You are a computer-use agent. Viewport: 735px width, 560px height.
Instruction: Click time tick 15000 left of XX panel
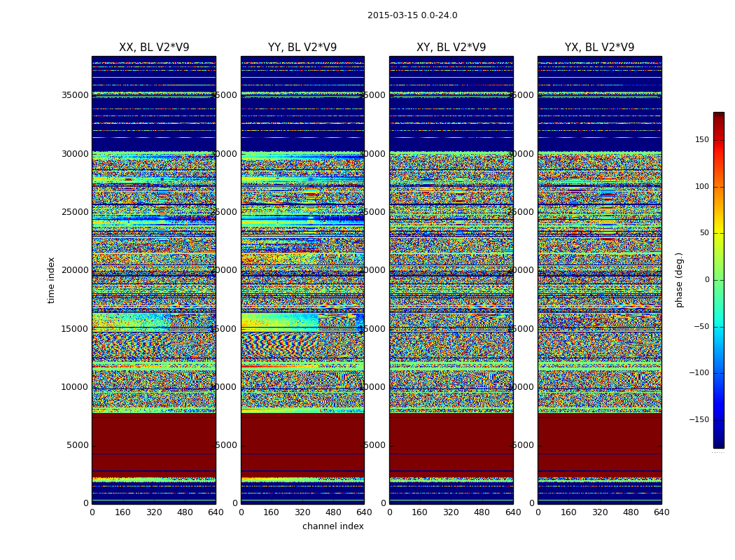[x=75, y=328]
